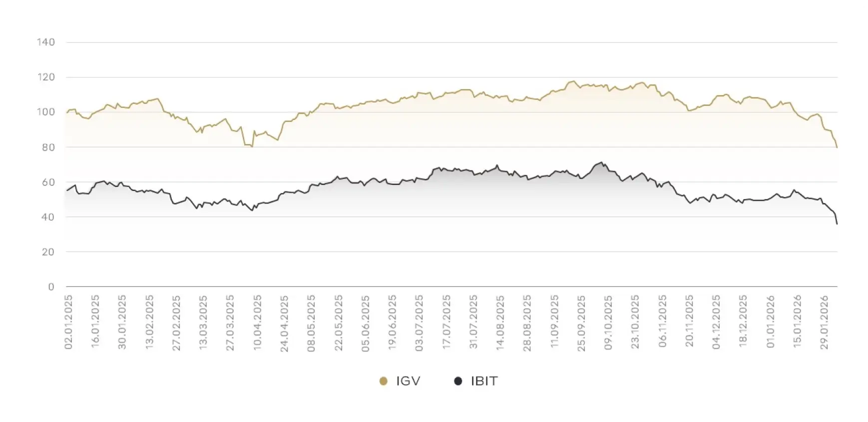The height and width of the screenshot is (422, 868).
Task: Click the dark IBIT legend dot
Action: 458,381
